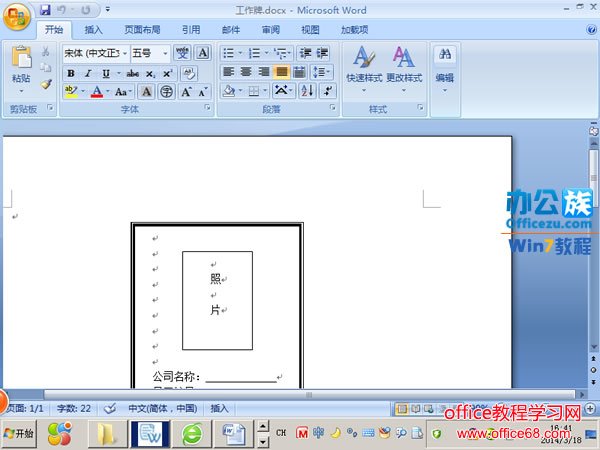The height and width of the screenshot is (450, 600).
Task: Open the Change Case (Aa) menu
Action: pyautogui.click(x=123, y=92)
